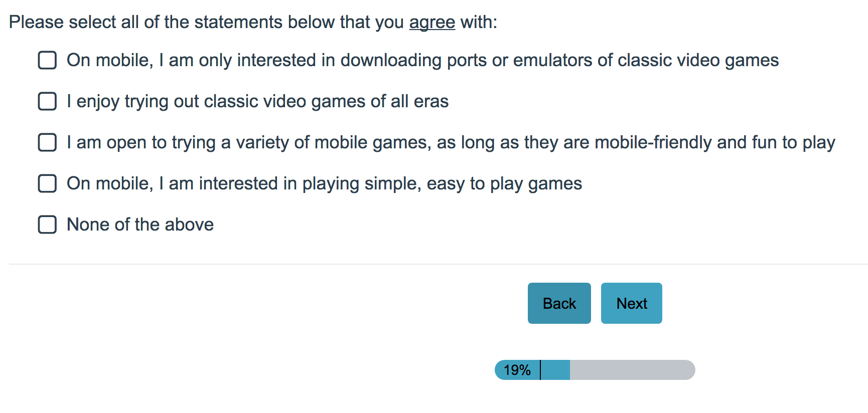Image resolution: width=868 pixels, height=413 pixels.
Task: Check the classic ports or emulators statement checkbox
Action: pos(47,60)
